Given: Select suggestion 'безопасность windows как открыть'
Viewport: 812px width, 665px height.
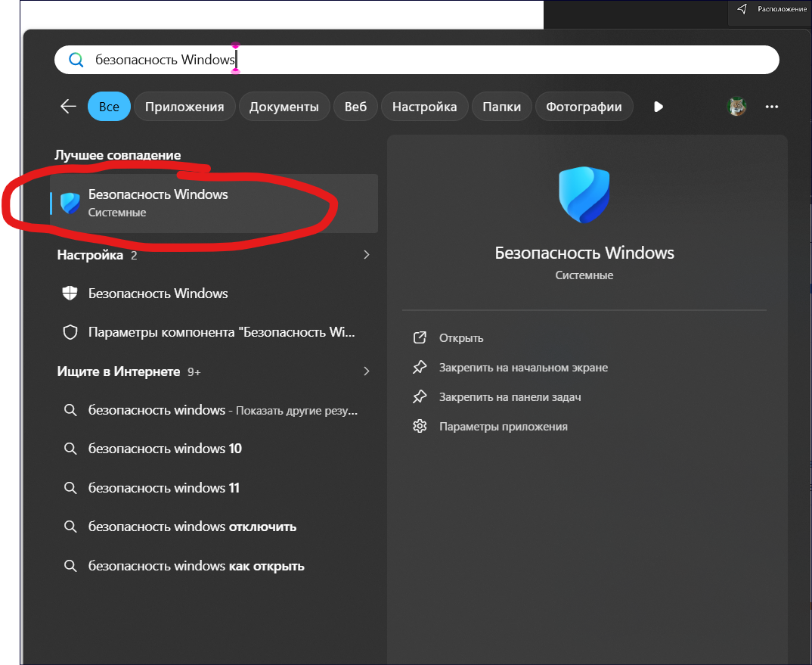Looking at the screenshot, I should 213,566.
